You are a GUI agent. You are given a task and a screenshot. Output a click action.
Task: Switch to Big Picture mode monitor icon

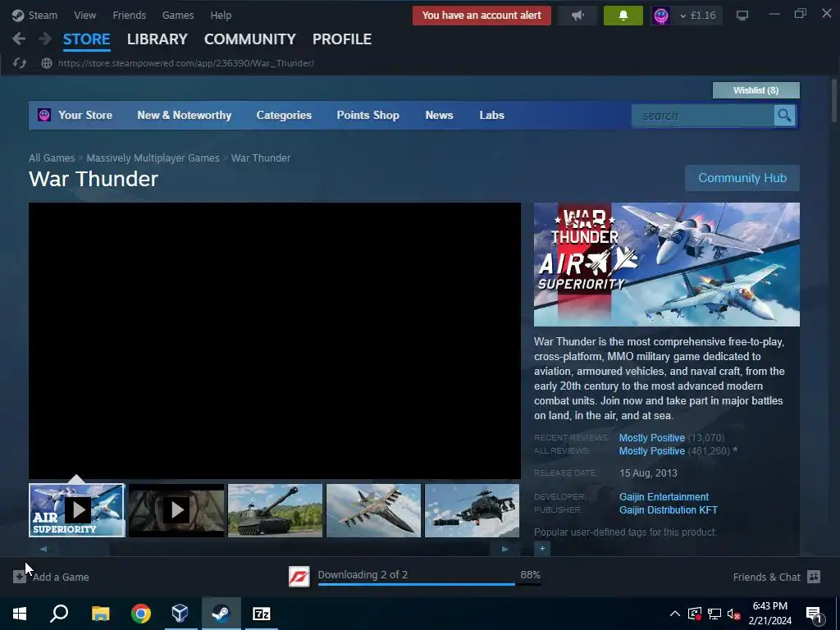pyautogui.click(x=742, y=15)
